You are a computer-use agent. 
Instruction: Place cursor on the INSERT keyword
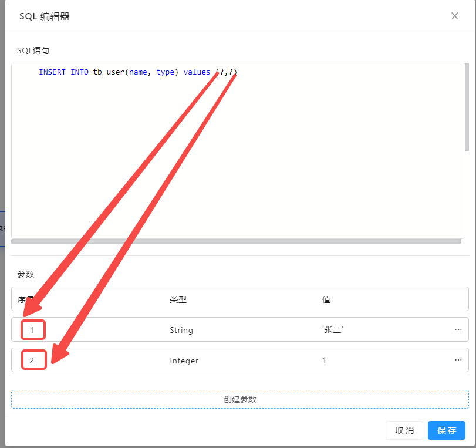coord(52,72)
